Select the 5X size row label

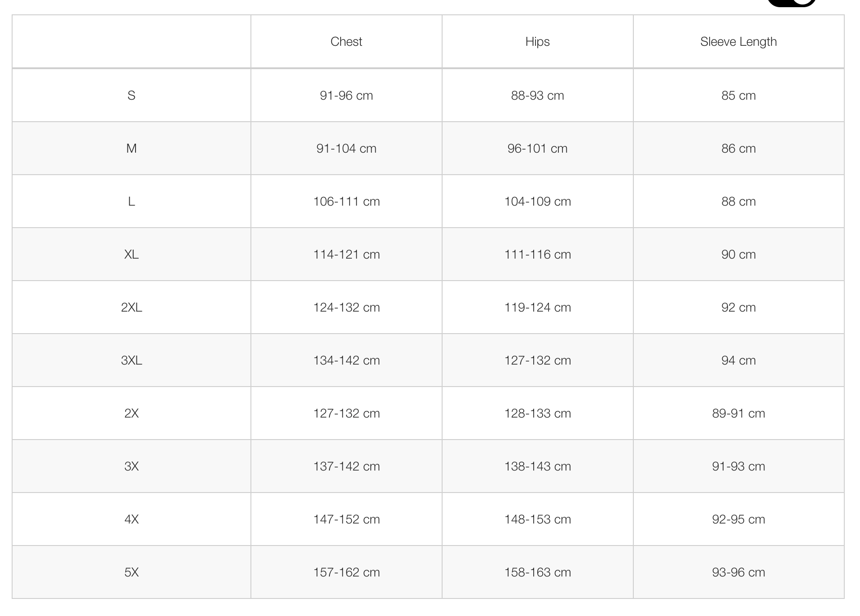[x=132, y=572]
